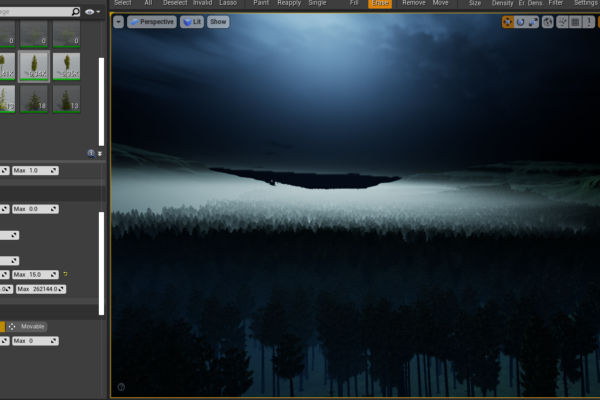Click the details properties panel scrollbar
This screenshot has width=600, height=400.
click(101, 263)
